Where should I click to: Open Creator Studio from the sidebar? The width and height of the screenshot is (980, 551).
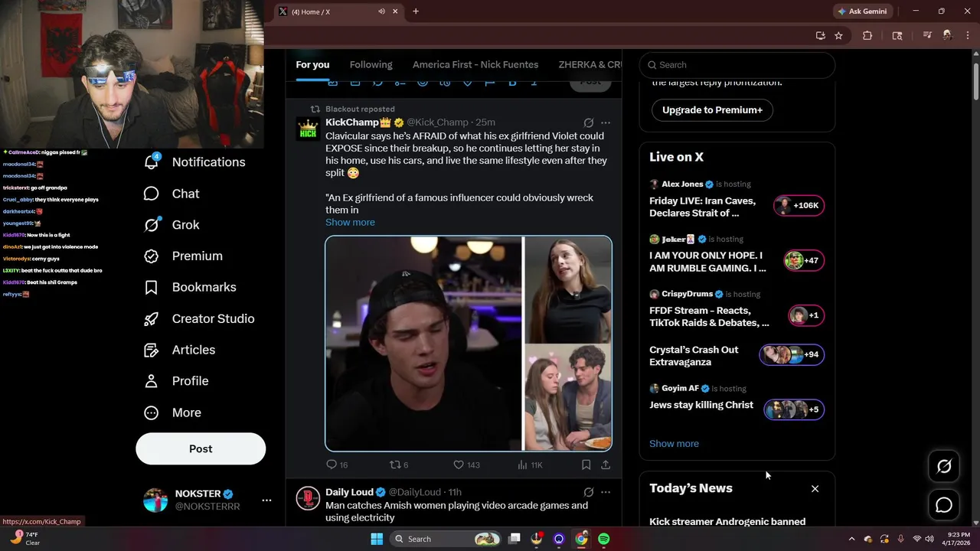click(199, 318)
